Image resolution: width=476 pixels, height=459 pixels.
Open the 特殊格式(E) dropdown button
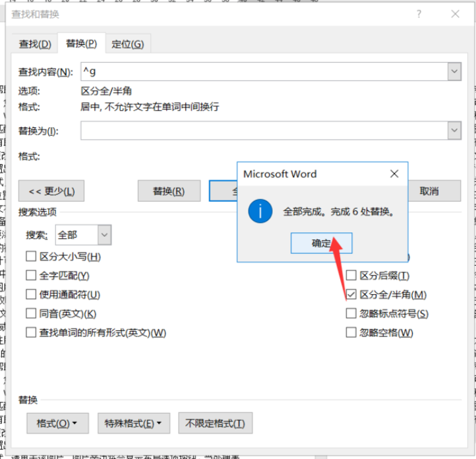(x=134, y=423)
